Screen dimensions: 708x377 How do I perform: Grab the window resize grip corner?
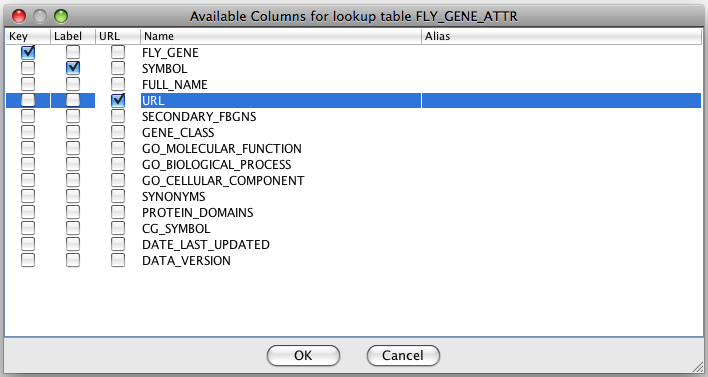point(698,366)
